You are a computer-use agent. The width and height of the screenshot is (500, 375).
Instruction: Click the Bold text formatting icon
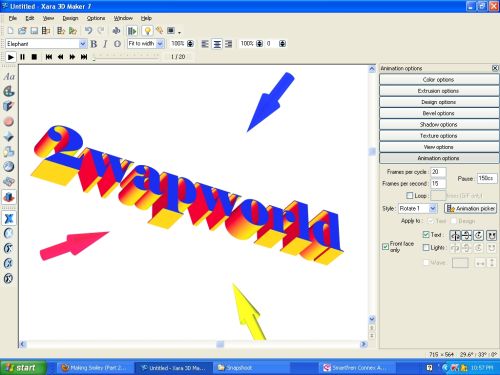pos(94,44)
